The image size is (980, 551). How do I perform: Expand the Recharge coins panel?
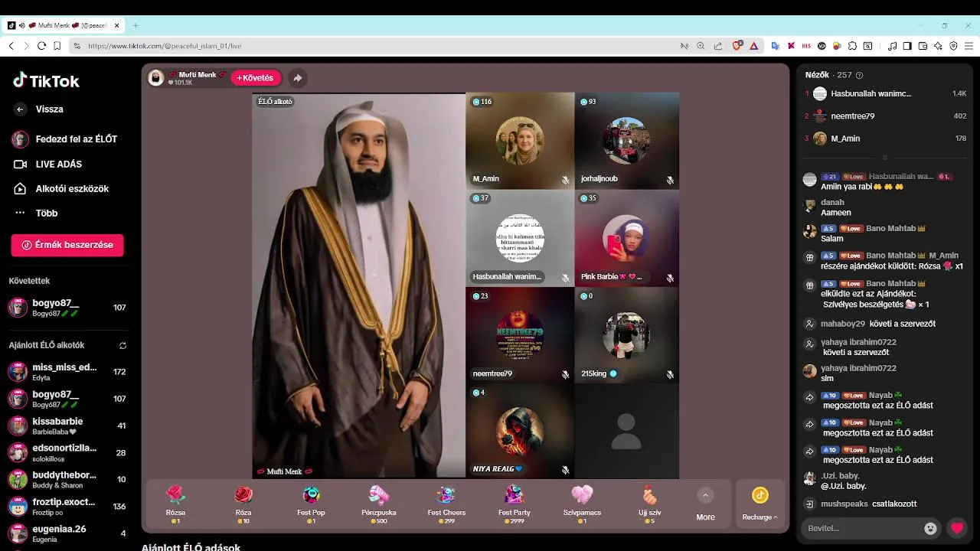tap(759, 504)
